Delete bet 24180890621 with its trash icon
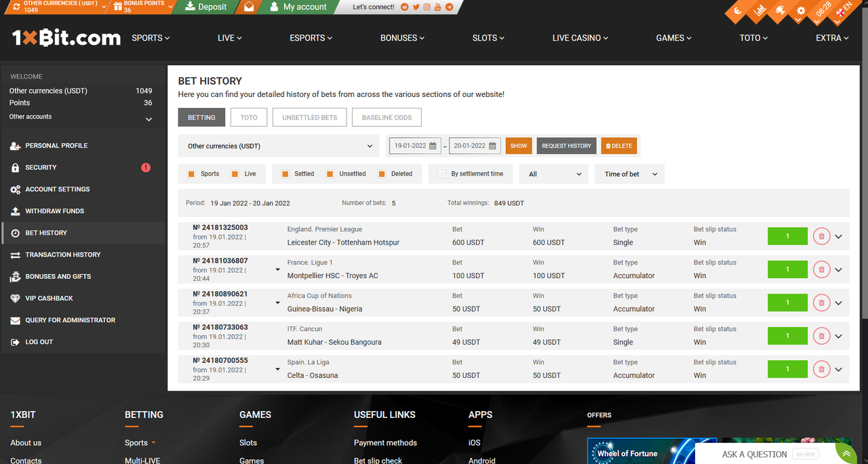The image size is (868, 464). coord(821,303)
